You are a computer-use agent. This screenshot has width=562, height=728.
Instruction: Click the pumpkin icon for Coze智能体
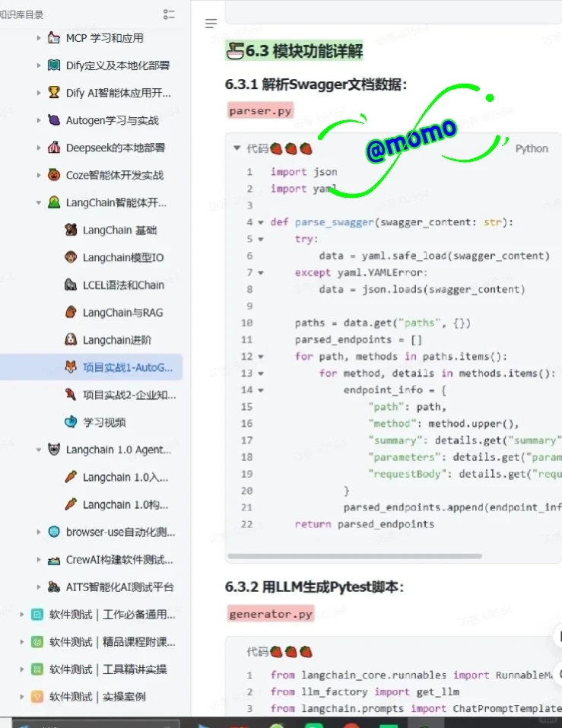tap(54, 174)
